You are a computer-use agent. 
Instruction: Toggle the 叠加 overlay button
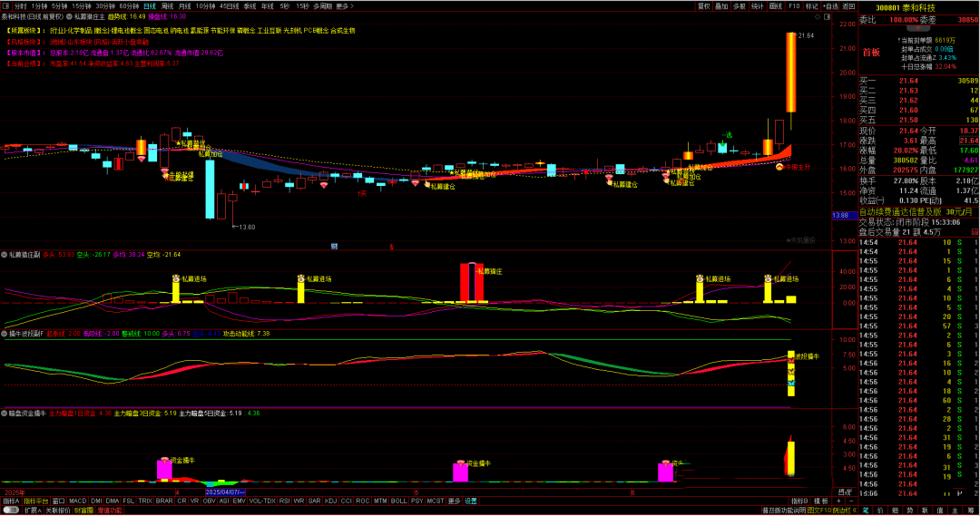(x=721, y=5)
